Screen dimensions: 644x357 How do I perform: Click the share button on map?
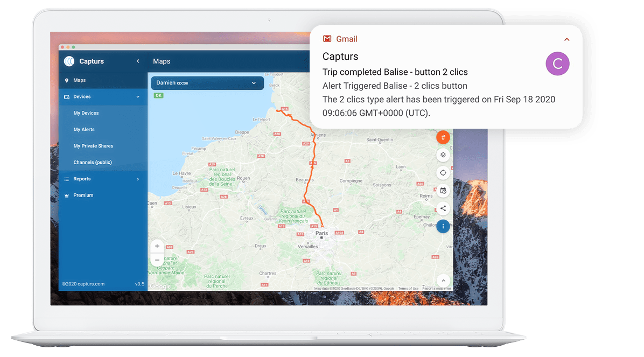click(x=443, y=208)
